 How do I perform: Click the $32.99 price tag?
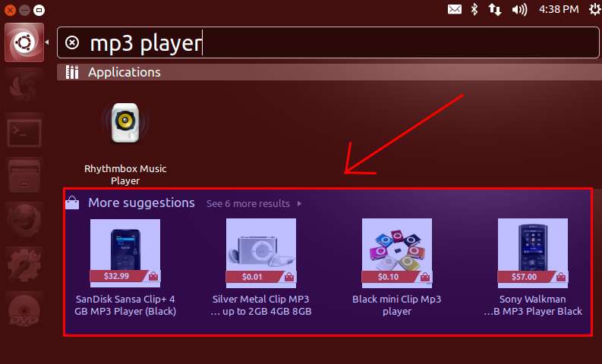[116, 276]
